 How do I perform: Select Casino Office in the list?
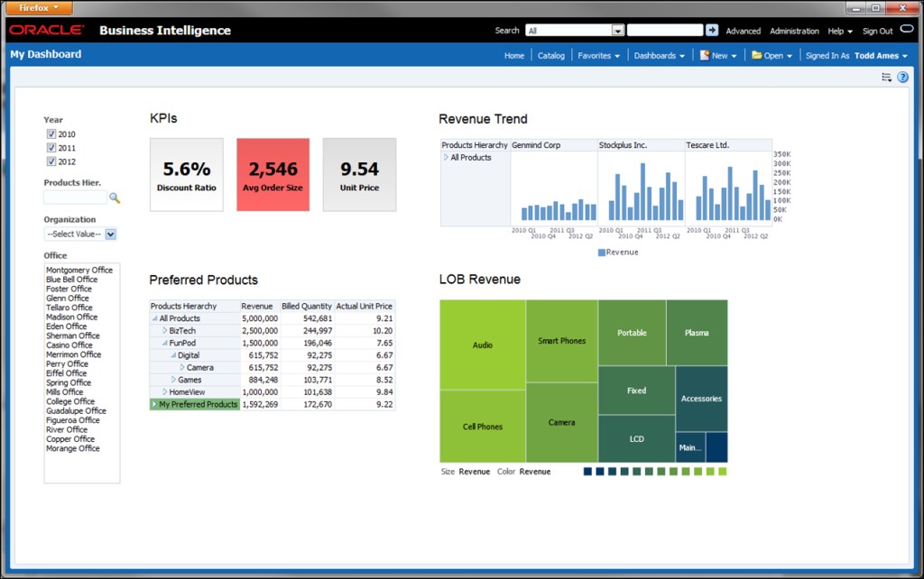click(69, 345)
